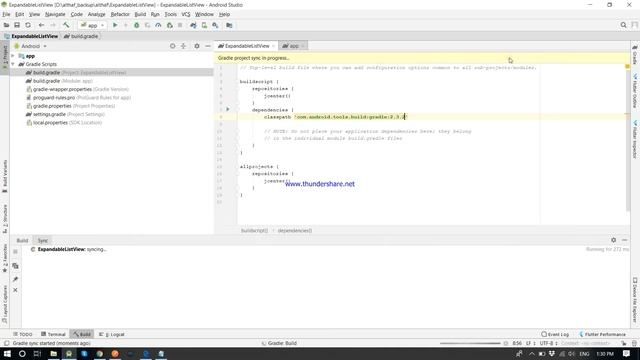This screenshot has width=640, height=360.
Task: Select proguard-rules.pro file
Action: [78, 98]
